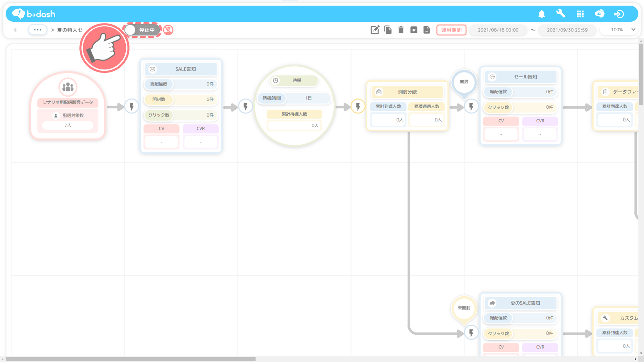
Task: Open the wrench settings icon in header
Action: (x=561, y=14)
